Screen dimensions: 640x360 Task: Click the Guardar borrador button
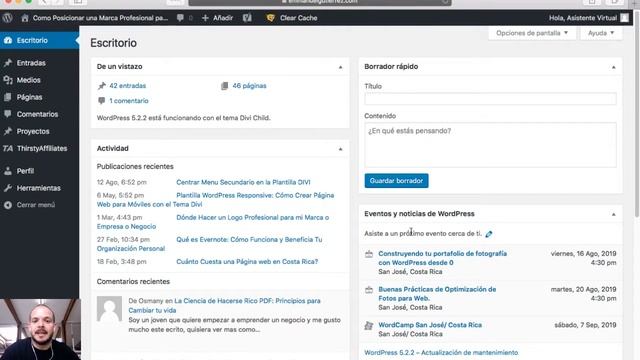pyautogui.click(x=396, y=181)
